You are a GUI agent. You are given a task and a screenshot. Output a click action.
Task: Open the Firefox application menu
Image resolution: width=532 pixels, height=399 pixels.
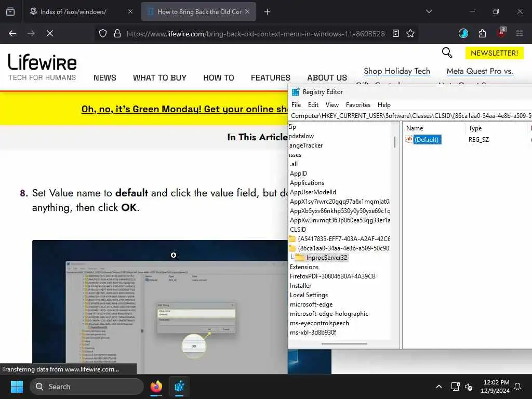pos(520,34)
